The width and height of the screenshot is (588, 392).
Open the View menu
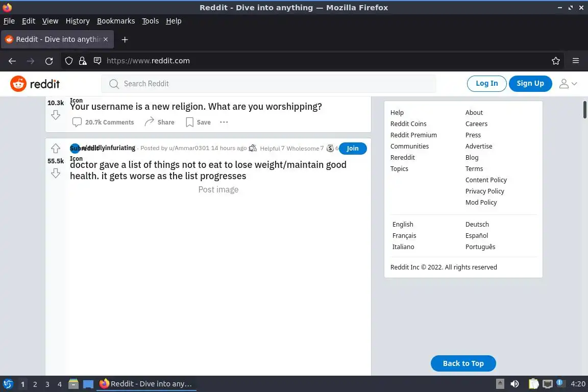(50, 21)
